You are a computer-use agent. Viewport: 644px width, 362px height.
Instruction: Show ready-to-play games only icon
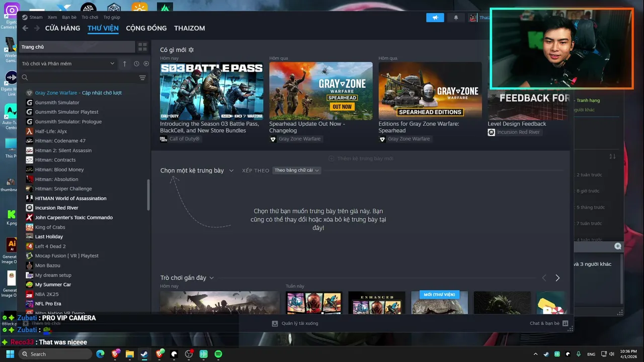[146, 64]
